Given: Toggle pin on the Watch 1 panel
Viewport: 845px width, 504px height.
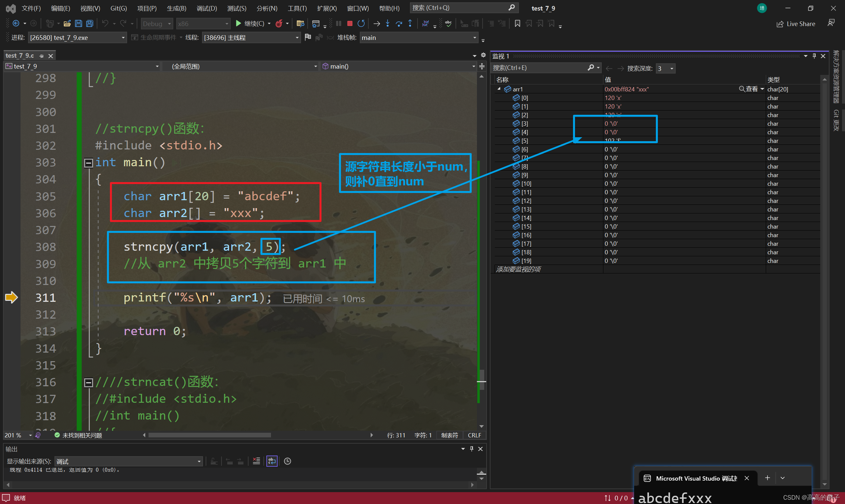Looking at the screenshot, I should click(814, 56).
